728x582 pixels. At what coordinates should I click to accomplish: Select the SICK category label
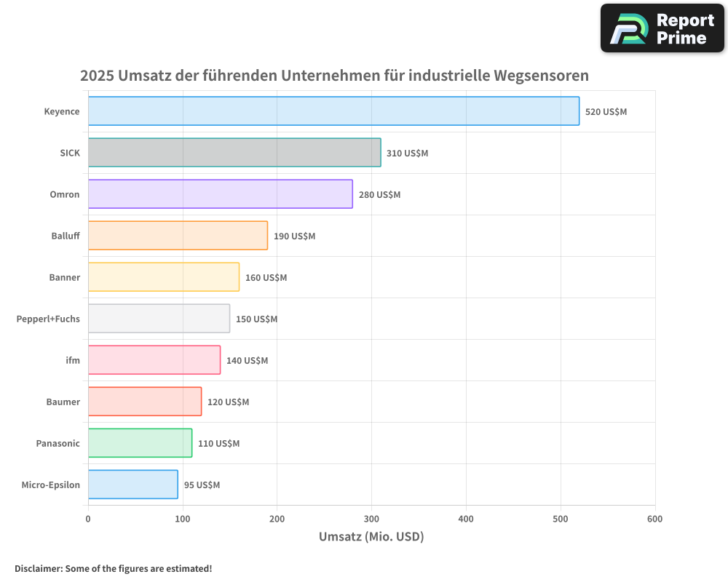point(68,153)
